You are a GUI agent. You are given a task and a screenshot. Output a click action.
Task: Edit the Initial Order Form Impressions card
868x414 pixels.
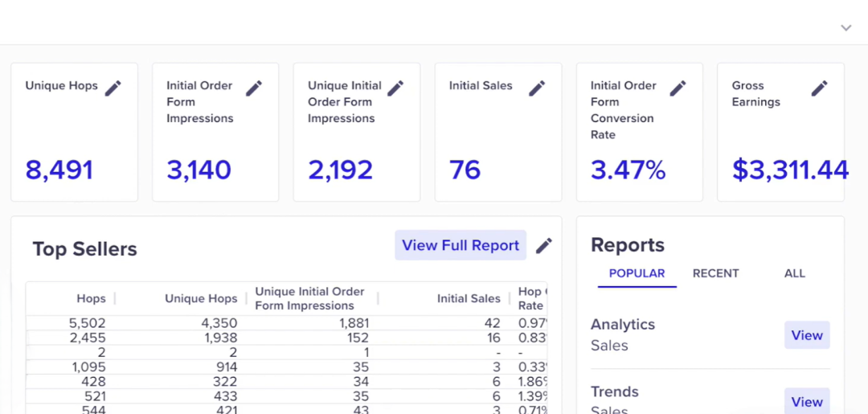click(254, 88)
